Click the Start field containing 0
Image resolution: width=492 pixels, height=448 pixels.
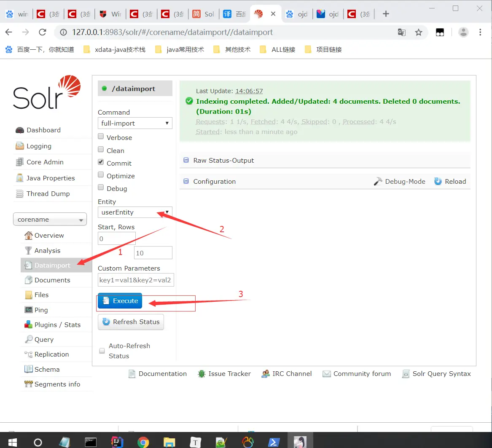117,239
